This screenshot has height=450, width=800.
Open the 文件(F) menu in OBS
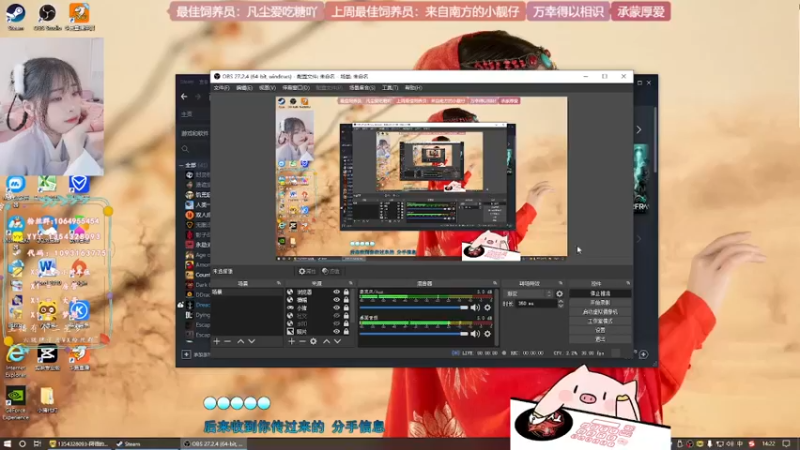pyautogui.click(x=221, y=88)
